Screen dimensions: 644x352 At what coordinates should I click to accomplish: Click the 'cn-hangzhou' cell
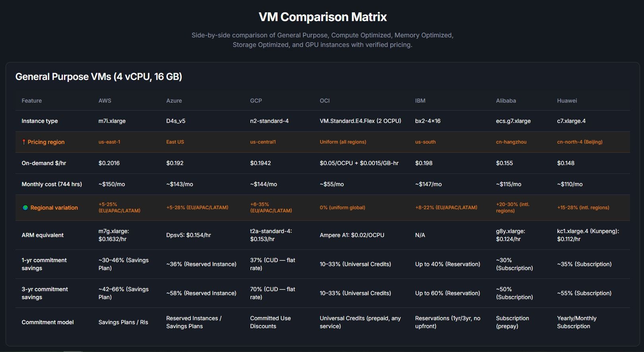(x=511, y=142)
